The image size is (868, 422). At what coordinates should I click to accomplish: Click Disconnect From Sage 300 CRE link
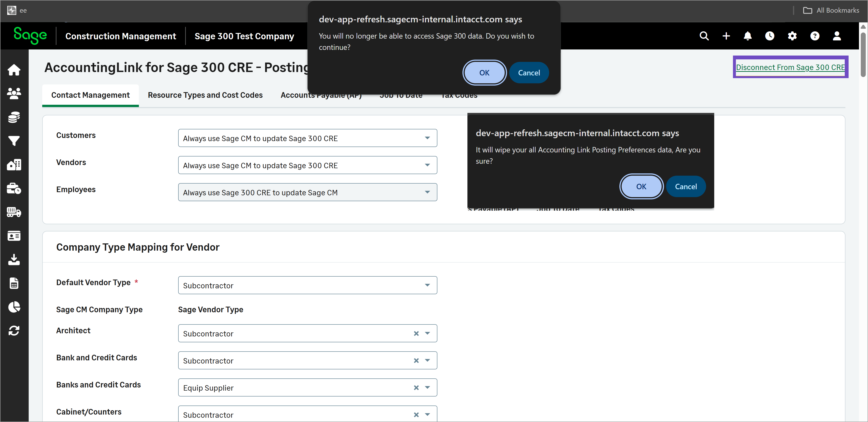click(x=790, y=67)
